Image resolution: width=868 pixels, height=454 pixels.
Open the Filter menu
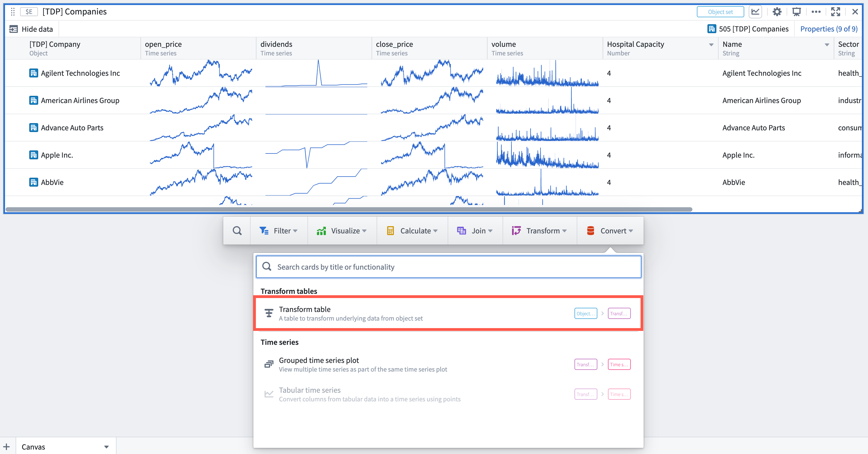pos(279,231)
